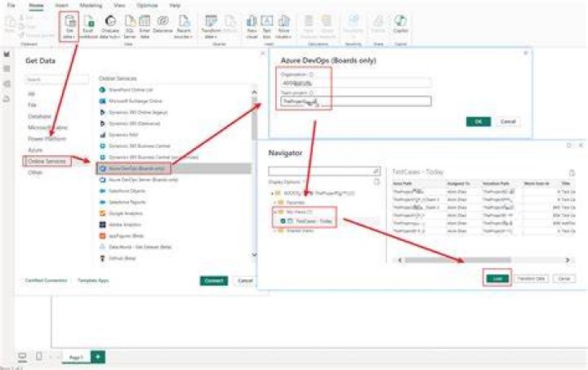This screenshot has height=370, width=588.
Task: Click Cancel in Azure DevOps dialog
Action: 508,122
